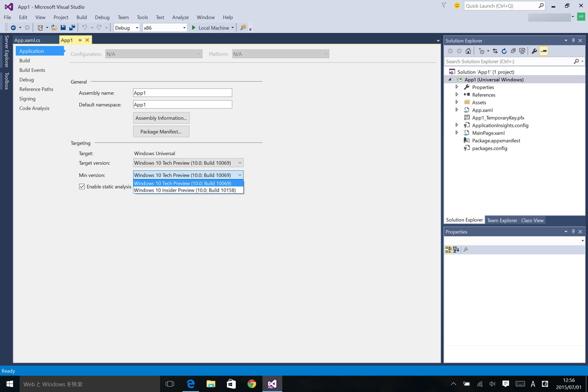The height and width of the screenshot is (392, 588).
Task: Toggle the Enable static analysis checkbox
Action: 82,187
